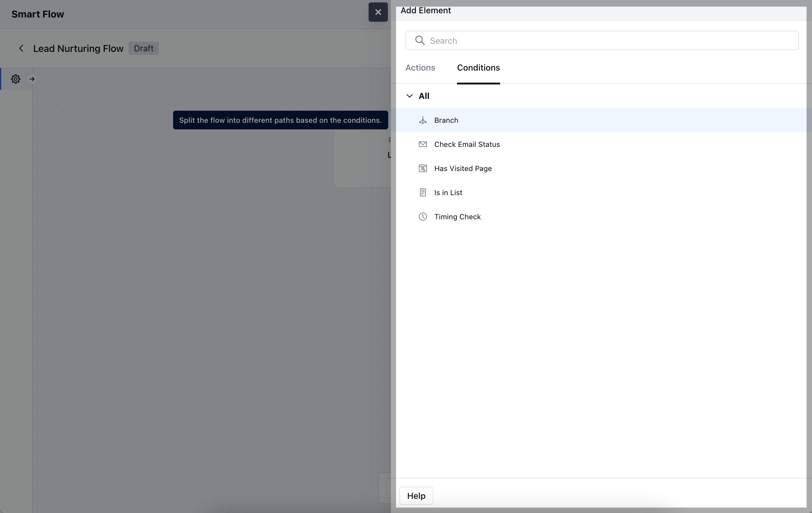Screen dimensions: 812x513
Task: Click the Is in List document icon
Action: [x=423, y=192]
